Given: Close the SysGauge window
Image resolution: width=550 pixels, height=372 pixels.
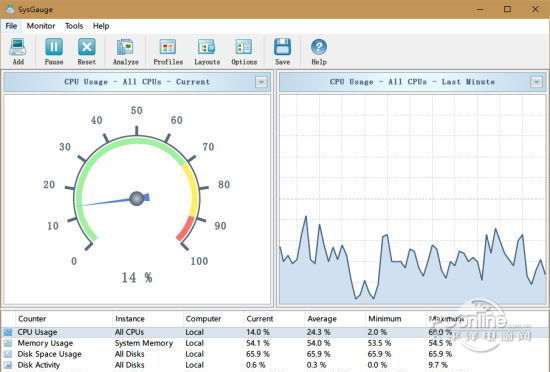Looking at the screenshot, I should (535, 9).
